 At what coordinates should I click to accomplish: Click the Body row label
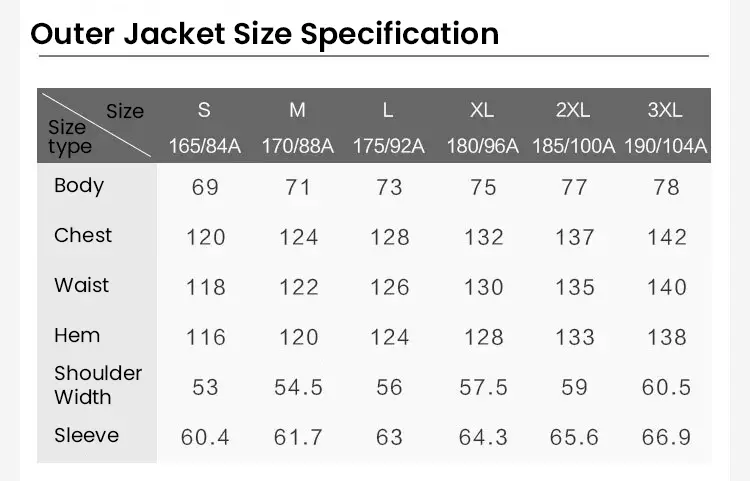click(x=79, y=186)
